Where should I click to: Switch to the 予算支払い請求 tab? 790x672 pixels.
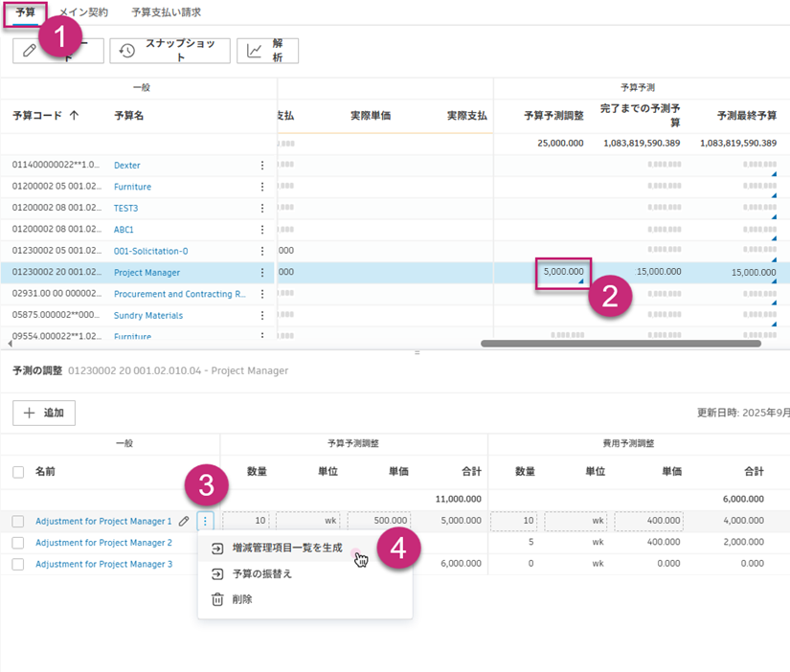tap(167, 12)
